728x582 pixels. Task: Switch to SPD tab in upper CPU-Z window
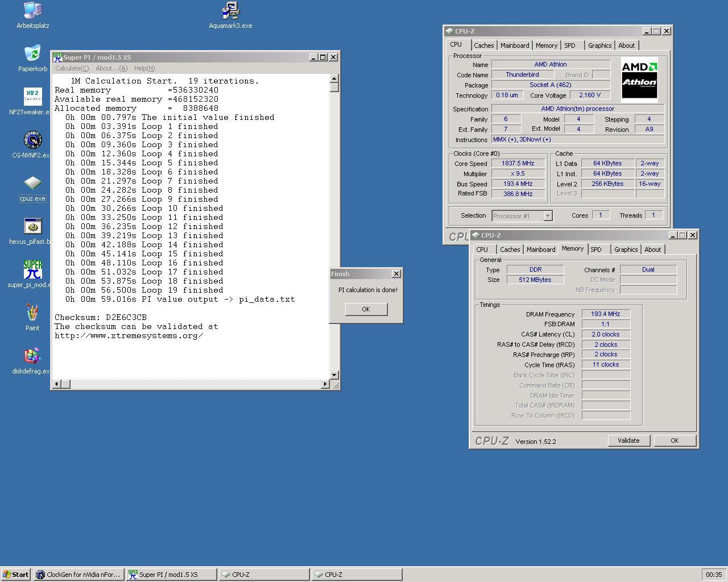(570, 45)
